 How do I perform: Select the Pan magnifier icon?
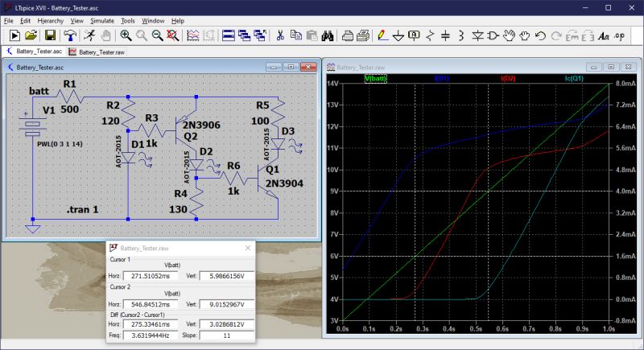(142, 35)
